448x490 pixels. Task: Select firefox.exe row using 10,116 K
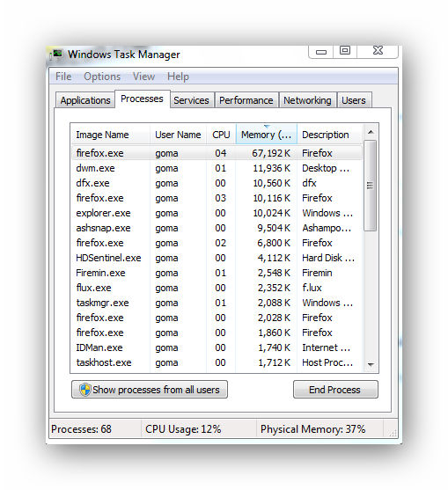[217, 198]
